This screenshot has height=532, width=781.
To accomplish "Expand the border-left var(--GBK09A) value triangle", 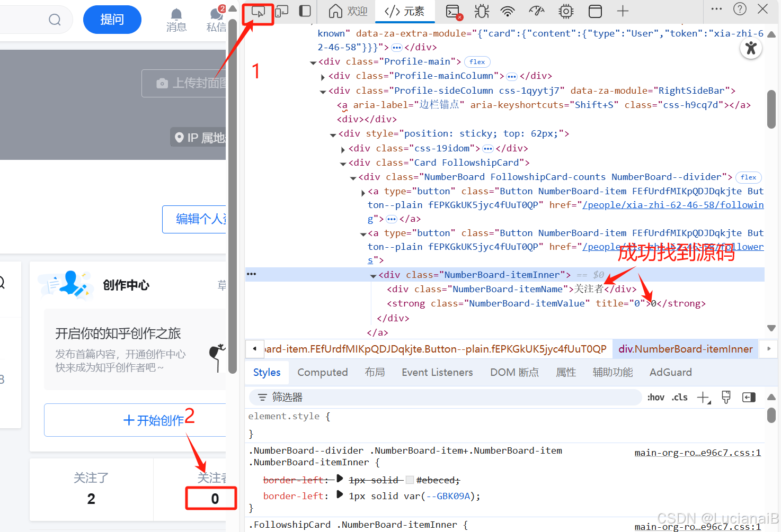I will 340,495.
